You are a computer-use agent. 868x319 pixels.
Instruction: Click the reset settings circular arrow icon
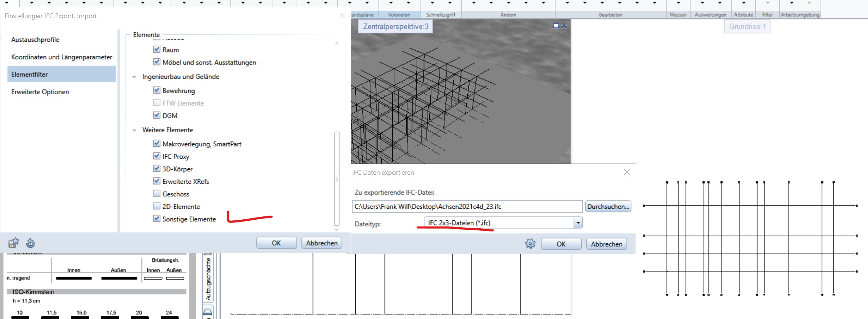(x=30, y=243)
